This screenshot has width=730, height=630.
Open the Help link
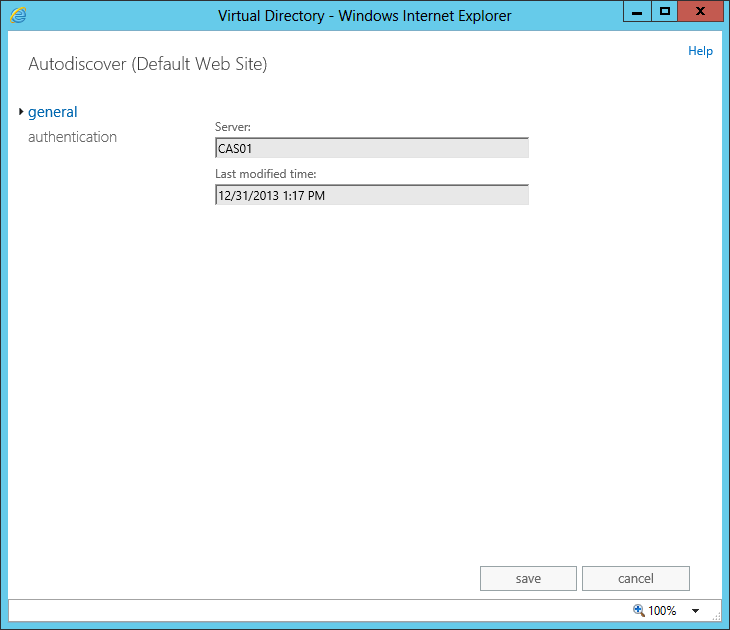(x=700, y=51)
